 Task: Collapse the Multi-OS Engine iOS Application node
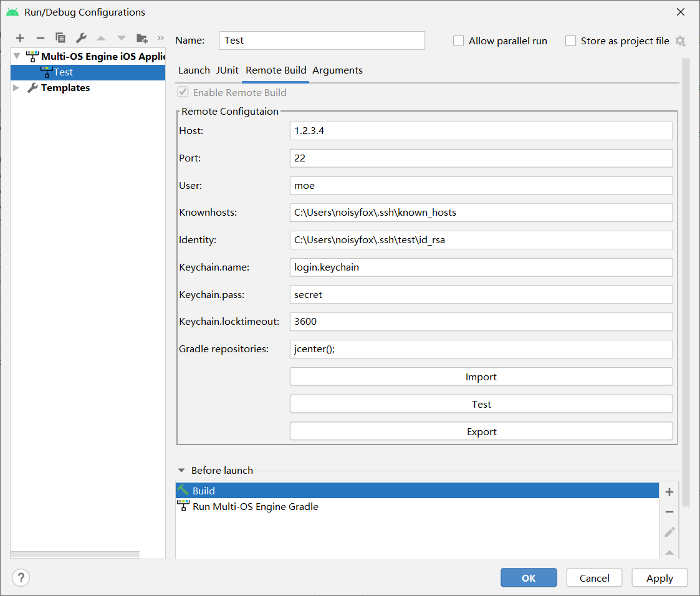point(16,56)
